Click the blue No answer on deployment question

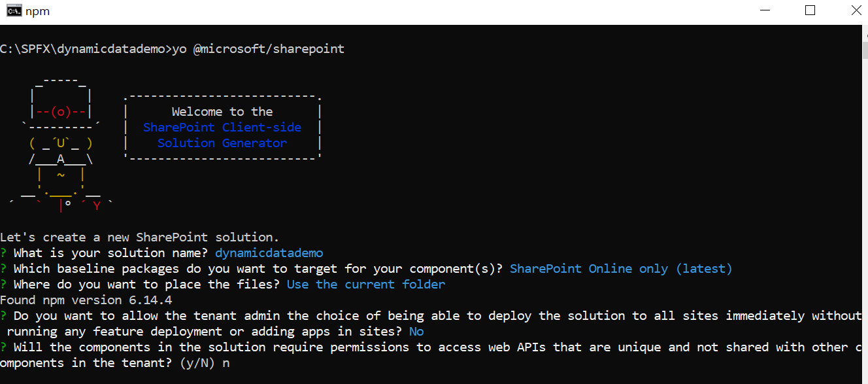pyautogui.click(x=416, y=331)
